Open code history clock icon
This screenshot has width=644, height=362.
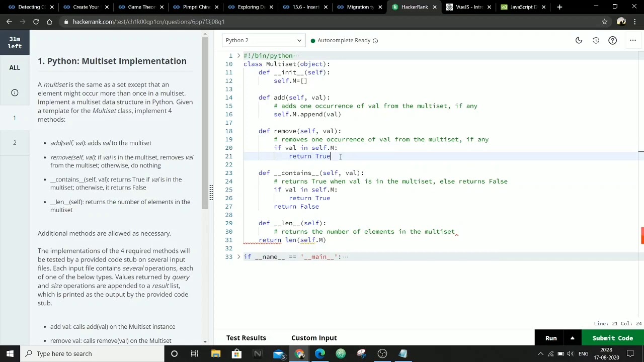tap(596, 40)
